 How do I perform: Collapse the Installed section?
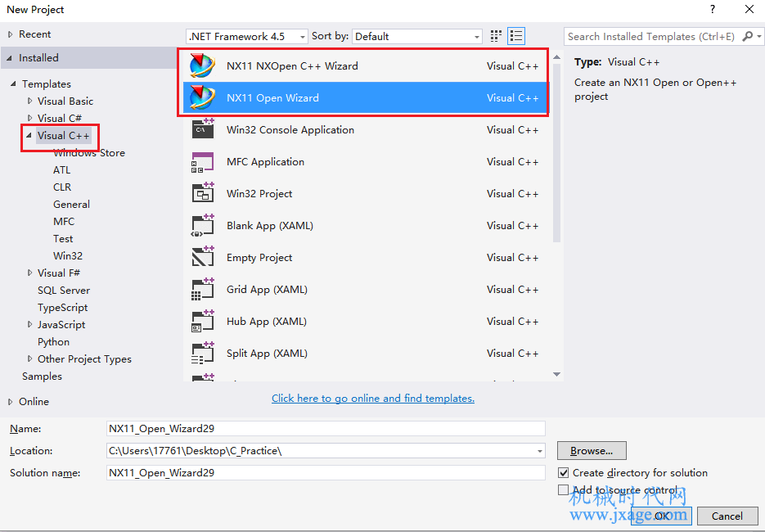[10, 58]
